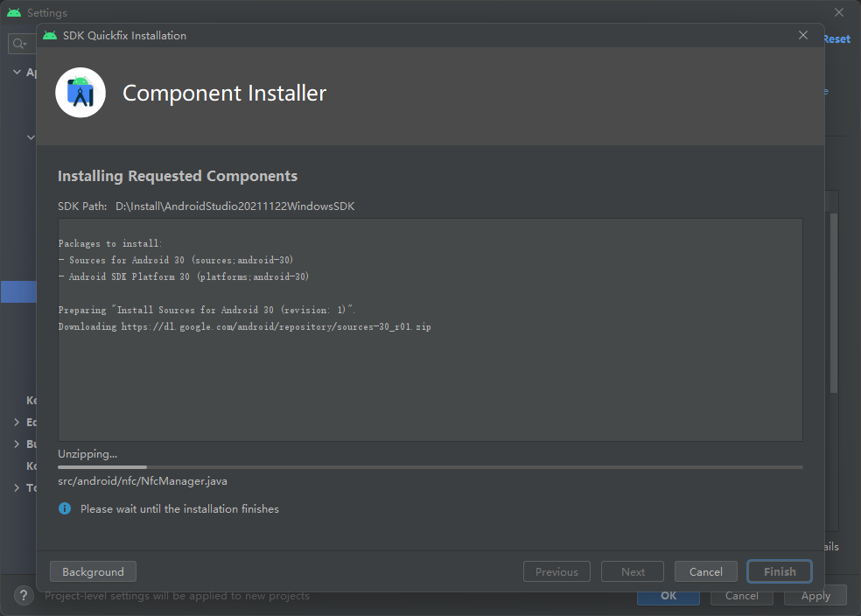This screenshot has width=861, height=616.
Task: Click the Previous button in the installer
Action: (x=556, y=571)
